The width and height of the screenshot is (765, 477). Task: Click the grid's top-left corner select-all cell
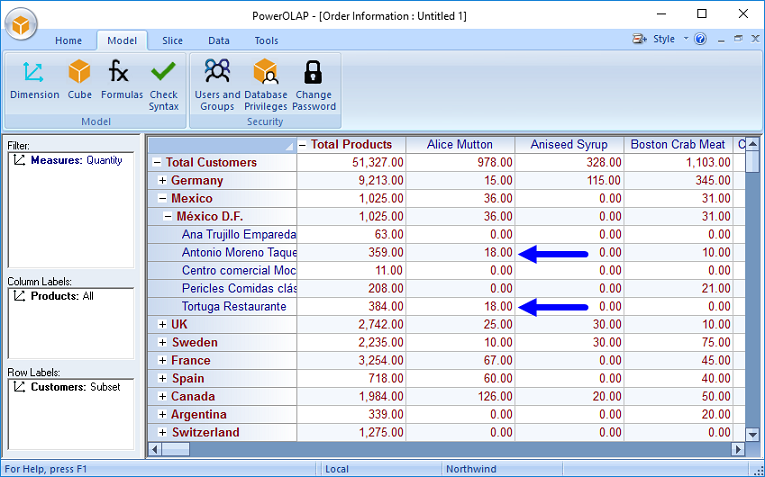point(222,145)
